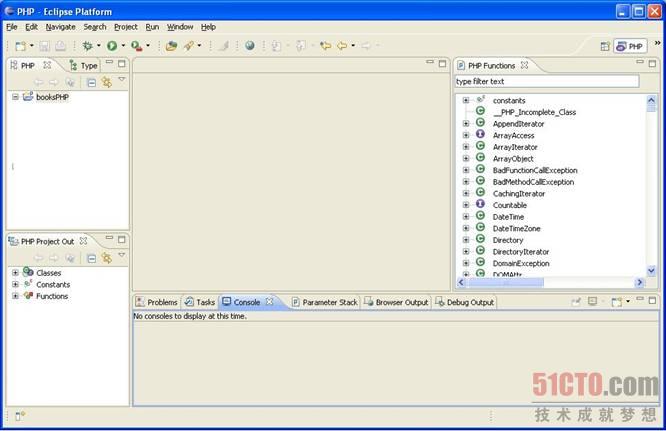The image size is (666, 431).
Task: Select the PHP perspective button
Action: point(630,46)
